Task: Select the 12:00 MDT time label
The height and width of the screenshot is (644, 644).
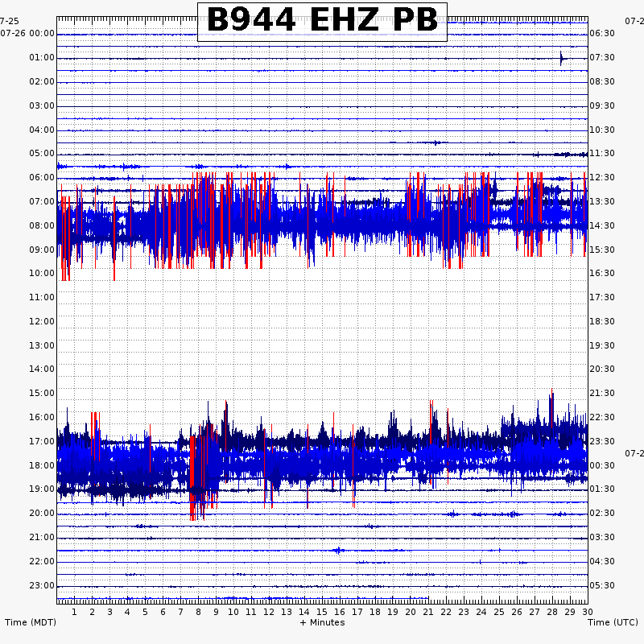Action: click(42, 321)
